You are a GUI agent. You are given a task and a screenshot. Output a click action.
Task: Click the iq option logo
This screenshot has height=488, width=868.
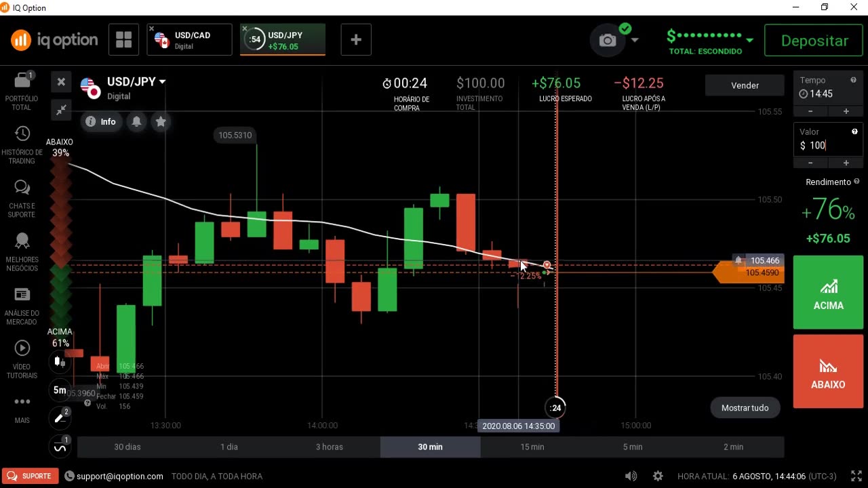point(54,40)
